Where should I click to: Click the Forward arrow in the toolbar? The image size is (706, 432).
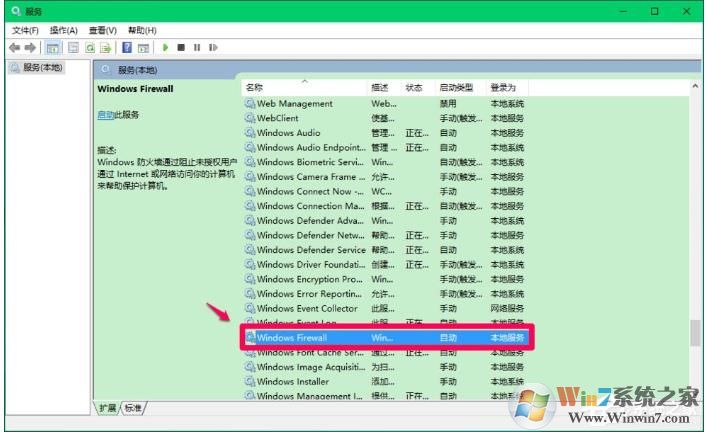click(30, 47)
